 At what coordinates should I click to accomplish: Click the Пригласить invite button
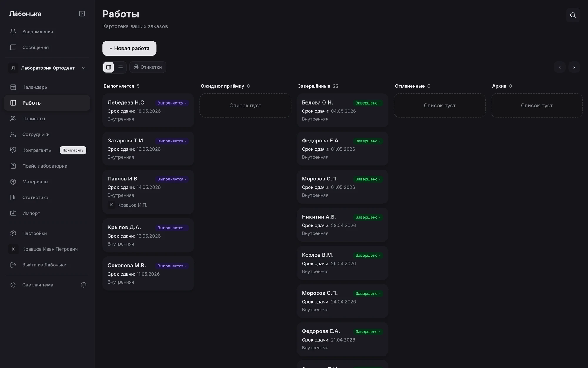tap(73, 150)
